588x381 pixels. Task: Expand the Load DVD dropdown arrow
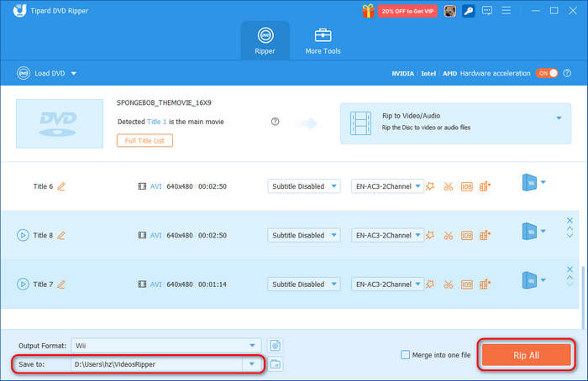[74, 73]
